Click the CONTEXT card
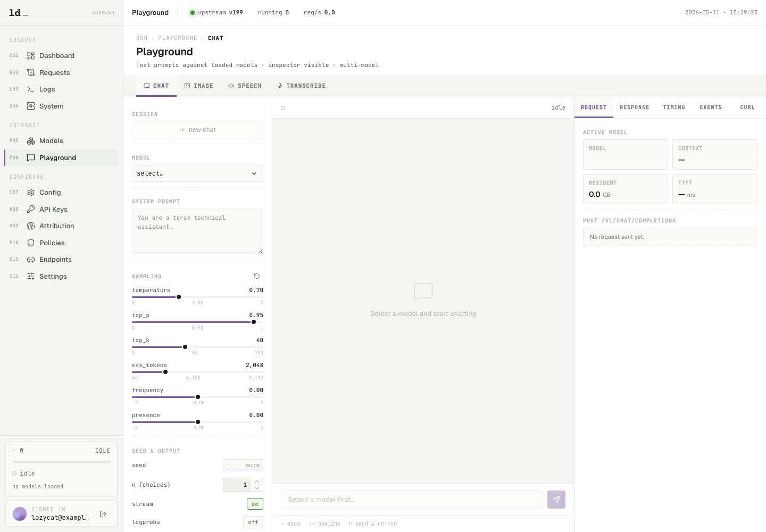766x532 pixels. point(715,155)
